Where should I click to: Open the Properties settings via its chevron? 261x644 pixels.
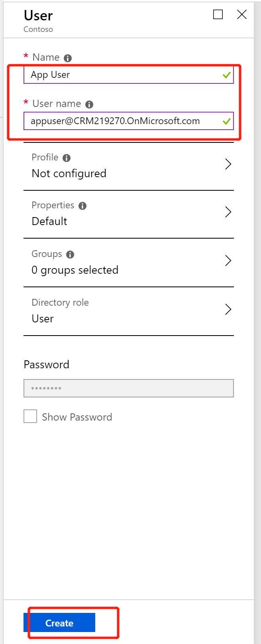(228, 212)
